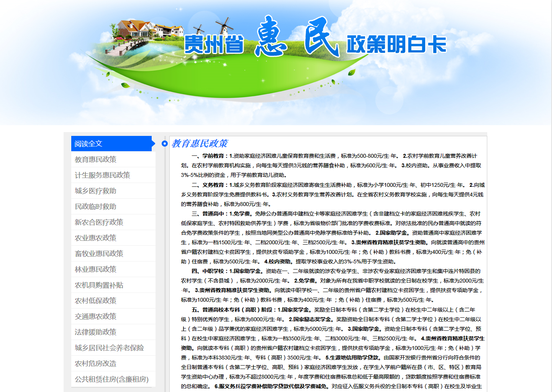View 农村低保政策 section

(x=95, y=301)
